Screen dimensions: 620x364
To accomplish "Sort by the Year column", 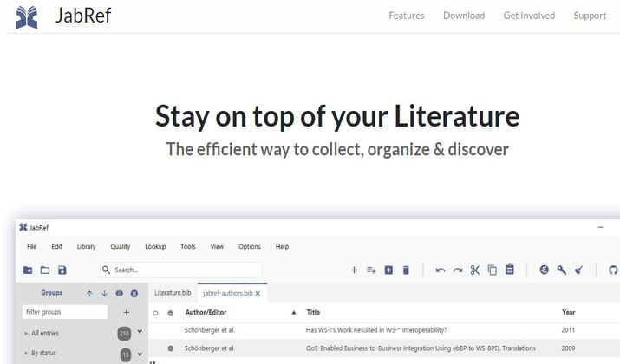I will tap(568, 312).
